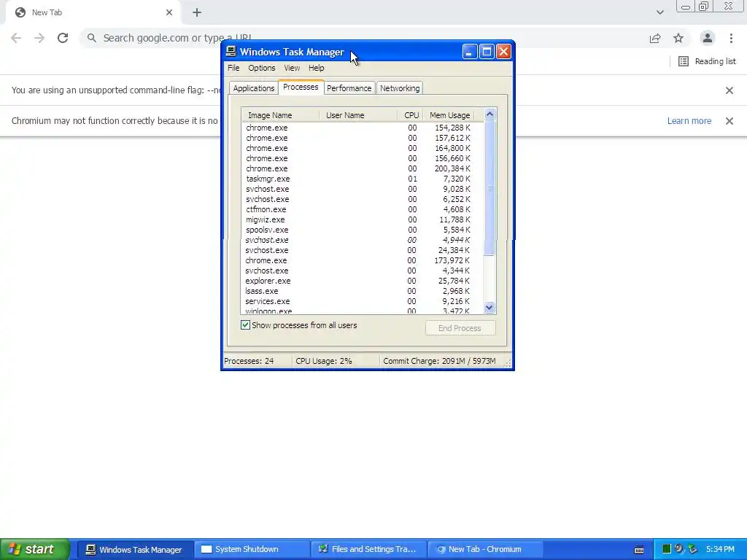The height and width of the screenshot is (560, 747).
Task: Switch to the Performance tab
Action: 349,88
